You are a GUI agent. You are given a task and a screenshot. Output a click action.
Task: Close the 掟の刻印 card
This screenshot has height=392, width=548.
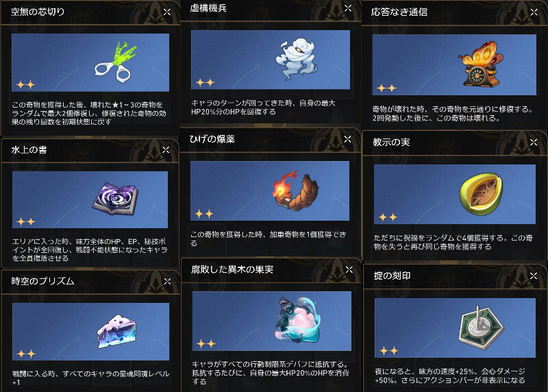coord(534,276)
